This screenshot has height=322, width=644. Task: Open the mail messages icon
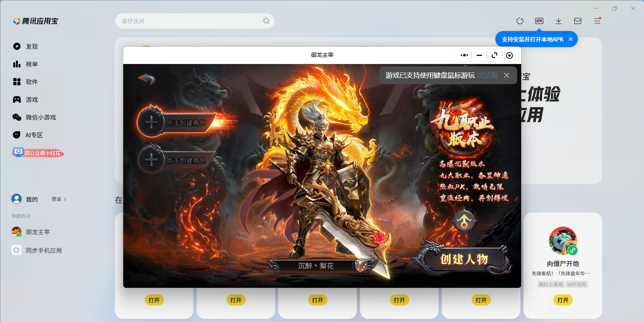(x=578, y=21)
